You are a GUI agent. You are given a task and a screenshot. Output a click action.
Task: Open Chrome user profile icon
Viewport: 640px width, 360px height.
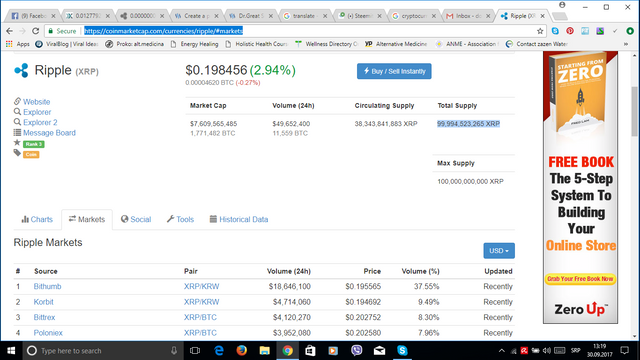pyautogui.click(x=562, y=5)
